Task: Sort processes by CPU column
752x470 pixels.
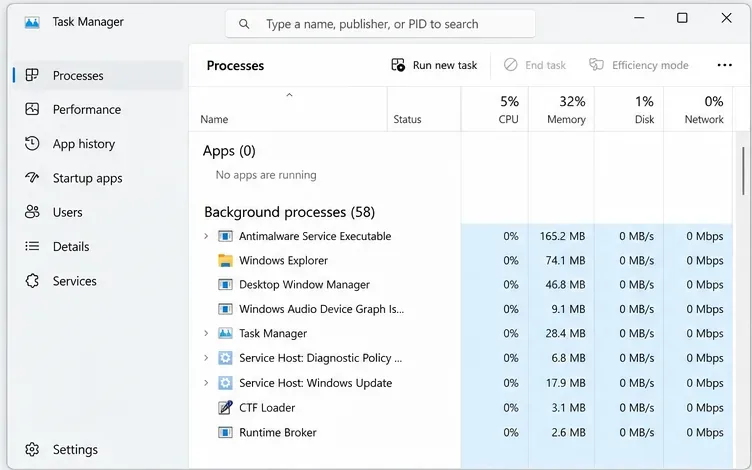Action: point(495,109)
